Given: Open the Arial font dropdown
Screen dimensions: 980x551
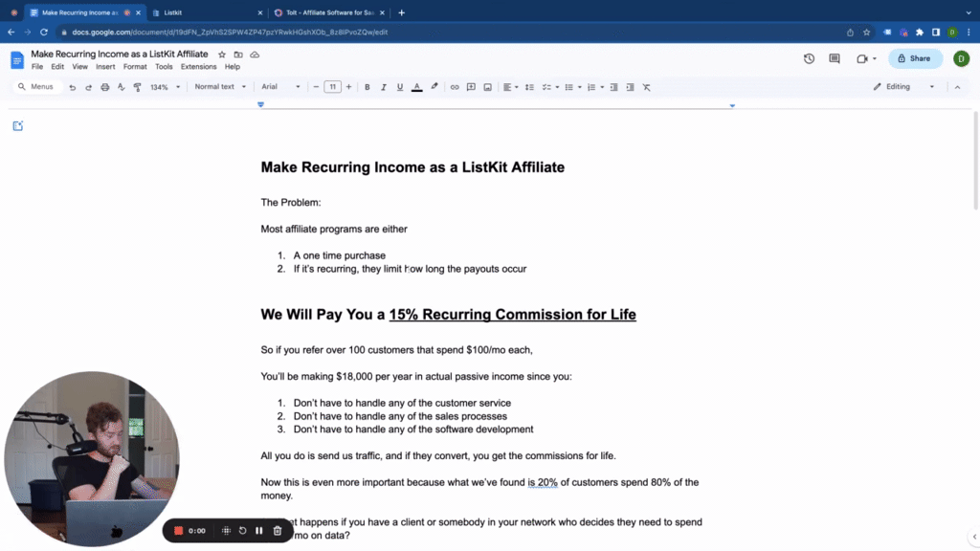Looking at the screenshot, I should (x=280, y=87).
